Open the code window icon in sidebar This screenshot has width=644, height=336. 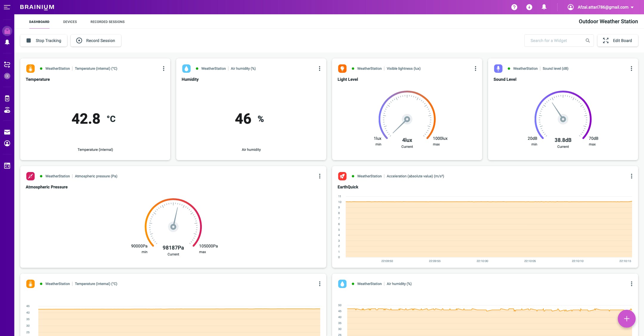coord(7,166)
